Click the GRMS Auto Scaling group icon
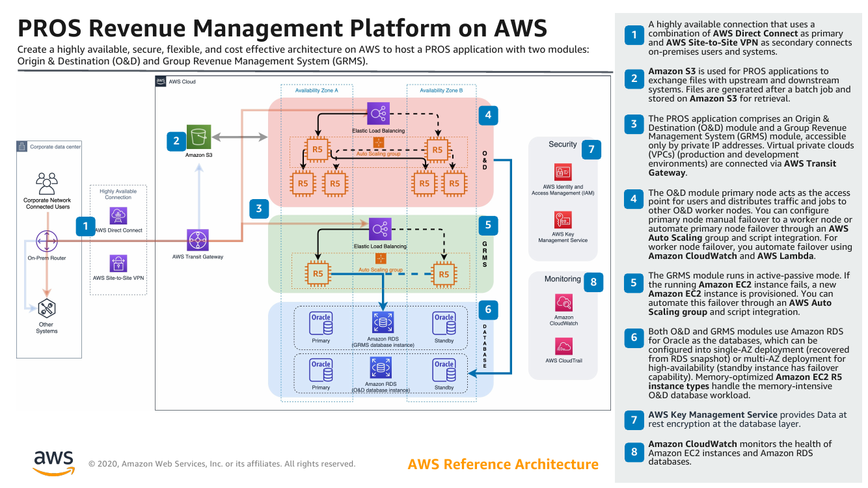This screenshot has height=488, width=868. coord(381,258)
